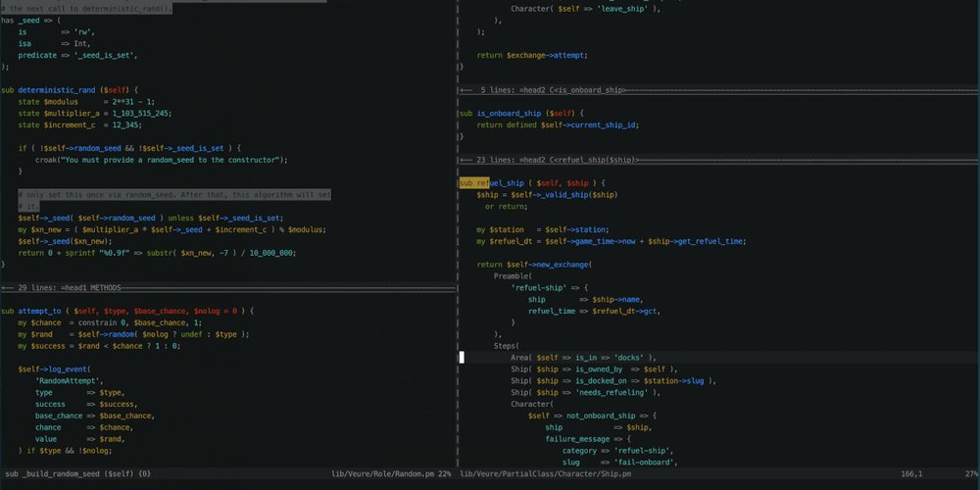980x490 pixels.
Task: Click the comment '# only set this once via random_seed'
Action: point(174,195)
